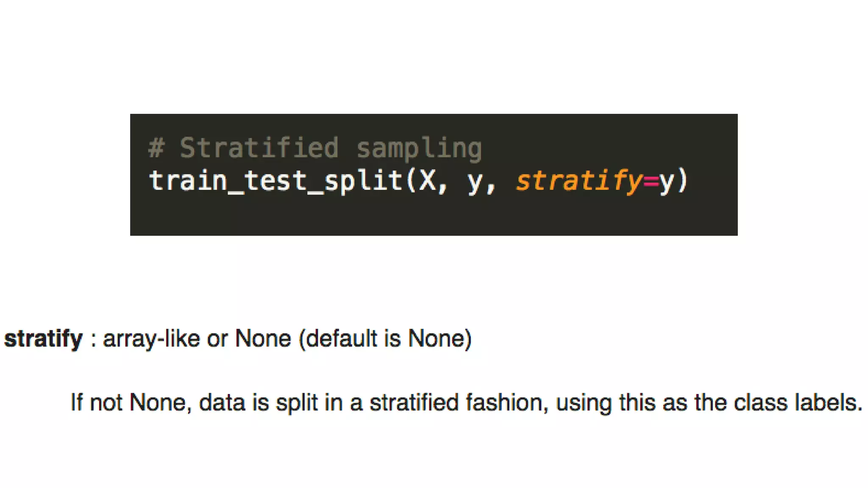
Task: Click the orange stratify keyword in code
Action: point(579,181)
